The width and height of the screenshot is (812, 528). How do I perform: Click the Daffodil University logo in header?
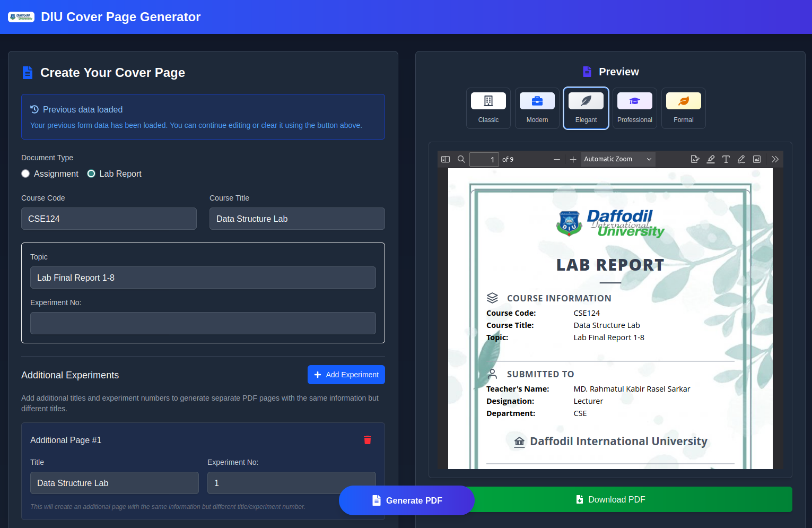(x=21, y=17)
